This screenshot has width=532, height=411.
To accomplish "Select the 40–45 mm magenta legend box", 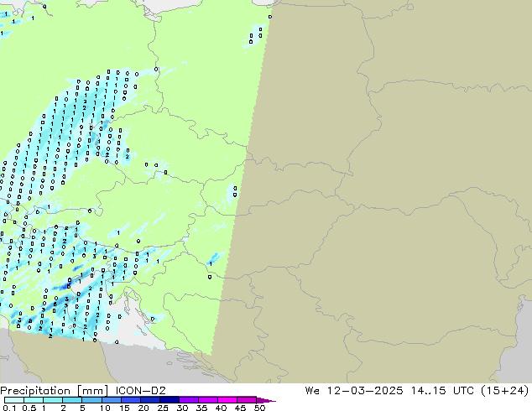I will pyautogui.click(x=227, y=400).
